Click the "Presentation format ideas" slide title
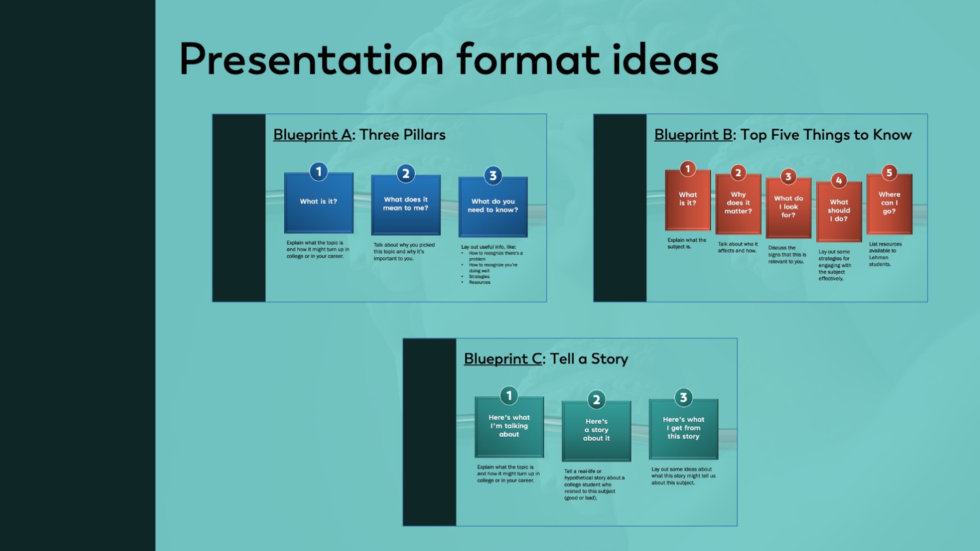 (x=449, y=59)
